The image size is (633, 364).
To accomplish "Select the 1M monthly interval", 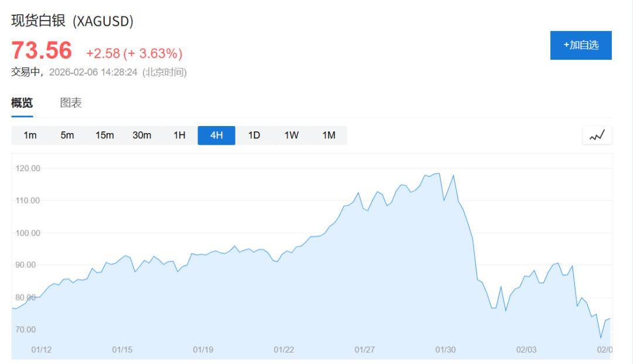I will (x=329, y=135).
